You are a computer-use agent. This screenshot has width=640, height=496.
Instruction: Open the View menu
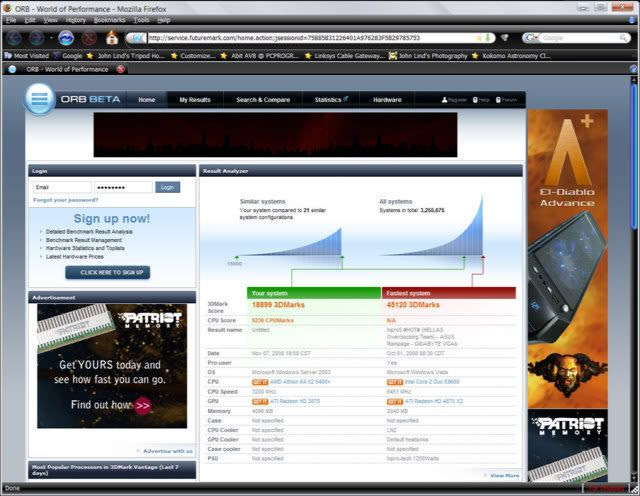(x=51, y=20)
